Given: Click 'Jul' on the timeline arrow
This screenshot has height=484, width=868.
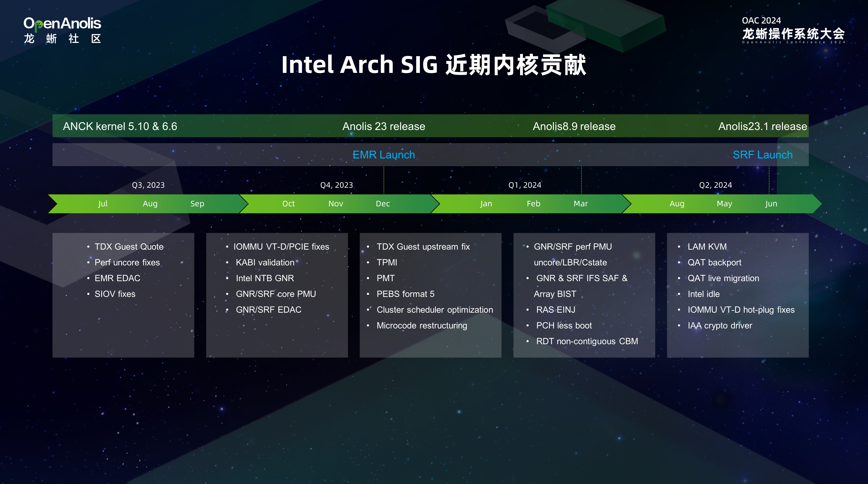Looking at the screenshot, I should 103,204.
